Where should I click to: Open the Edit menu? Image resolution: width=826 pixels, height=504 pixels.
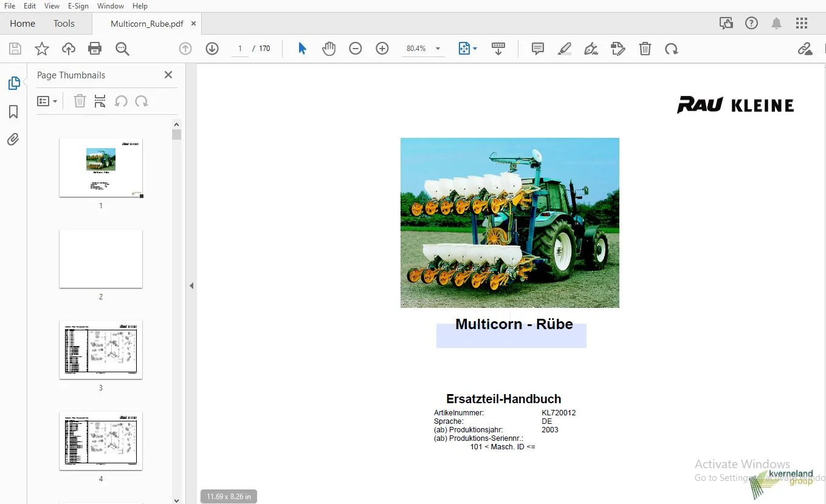point(30,6)
